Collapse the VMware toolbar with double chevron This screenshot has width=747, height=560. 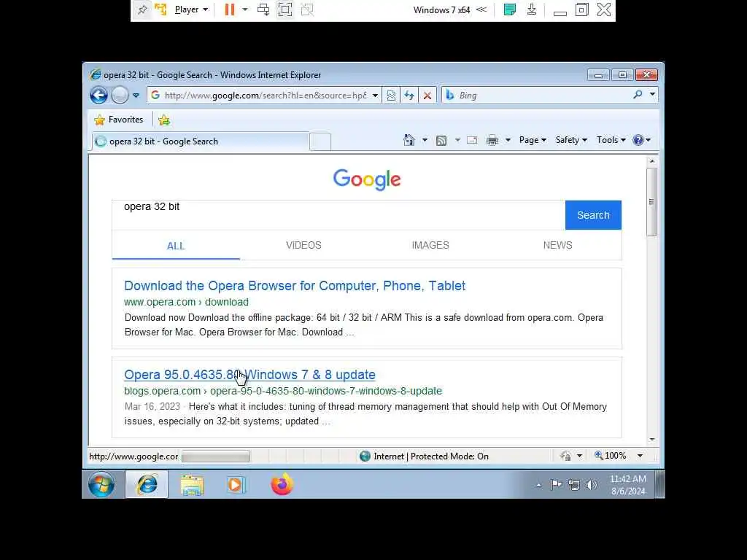(x=481, y=9)
